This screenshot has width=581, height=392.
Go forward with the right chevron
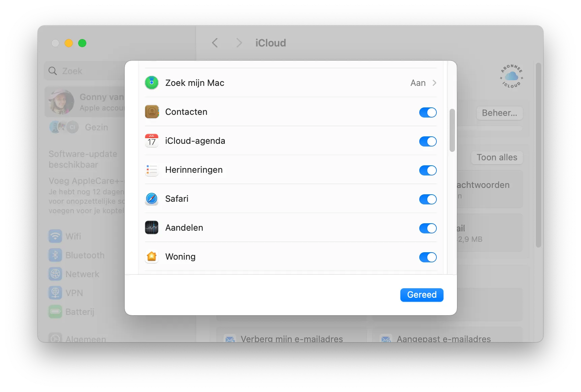click(x=239, y=43)
